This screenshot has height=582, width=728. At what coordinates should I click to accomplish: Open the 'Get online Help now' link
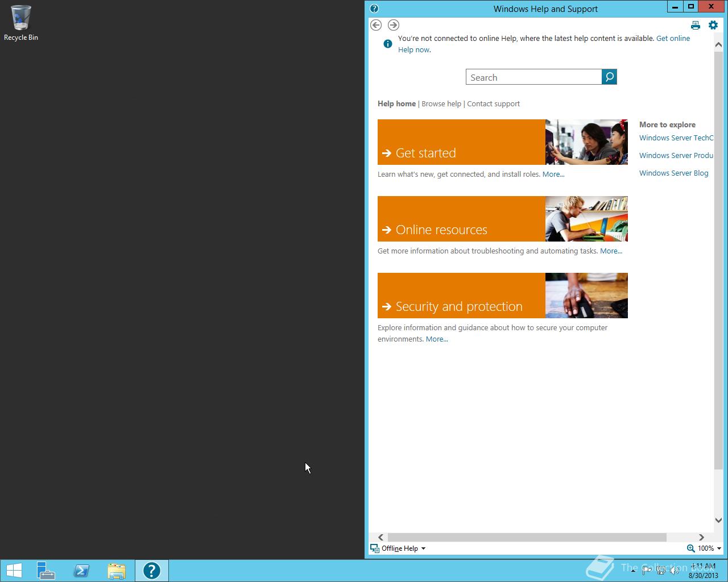point(673,39)
